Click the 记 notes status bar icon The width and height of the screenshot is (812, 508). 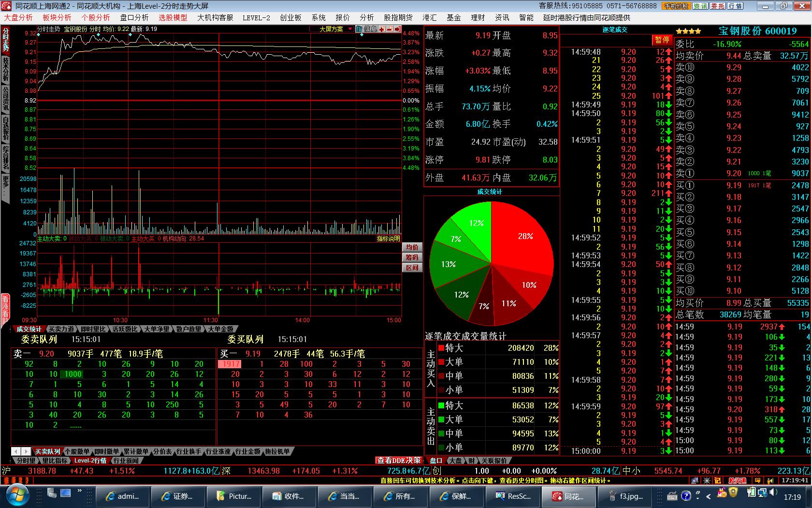718,480
